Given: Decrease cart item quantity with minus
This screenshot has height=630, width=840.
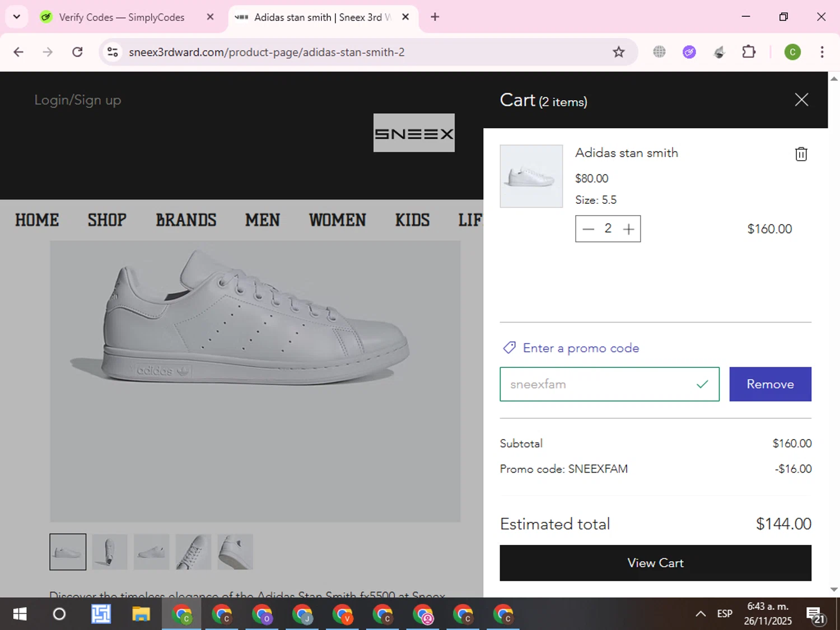Looking at the screenshot, I should (588, 229).
